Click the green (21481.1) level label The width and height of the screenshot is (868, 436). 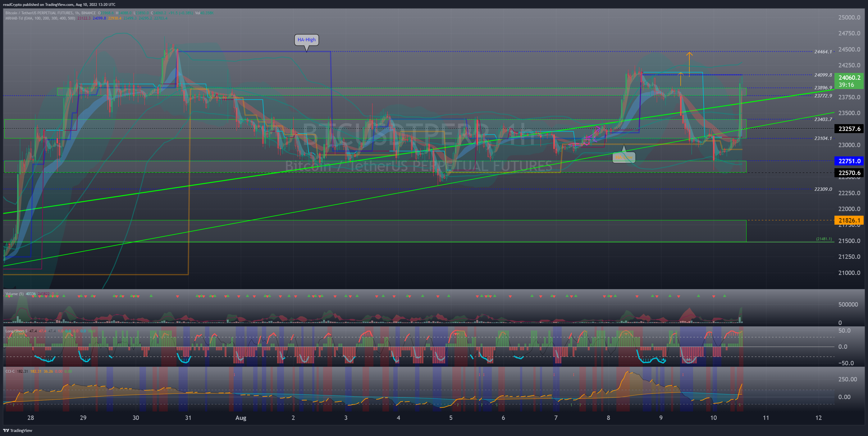824,239
